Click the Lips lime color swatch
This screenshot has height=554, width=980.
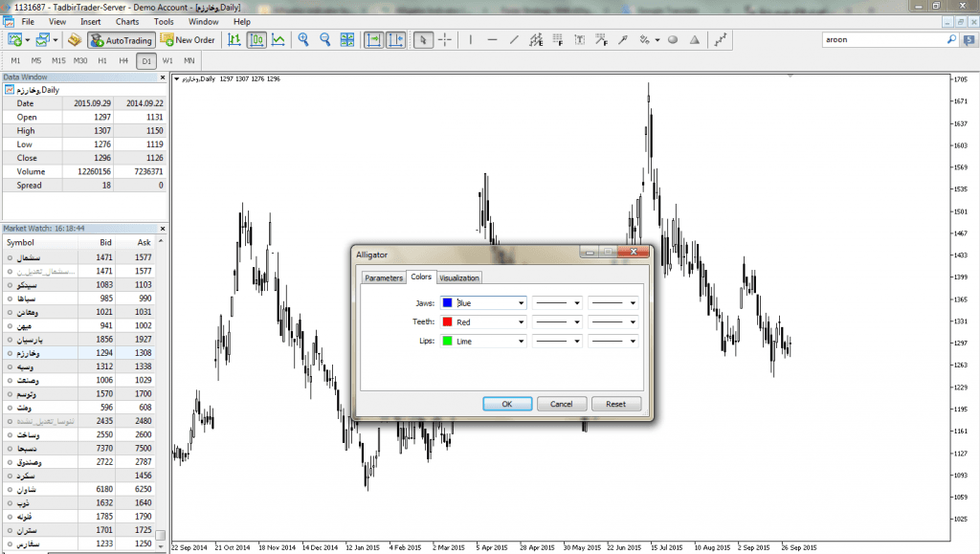tap(448, 341)
